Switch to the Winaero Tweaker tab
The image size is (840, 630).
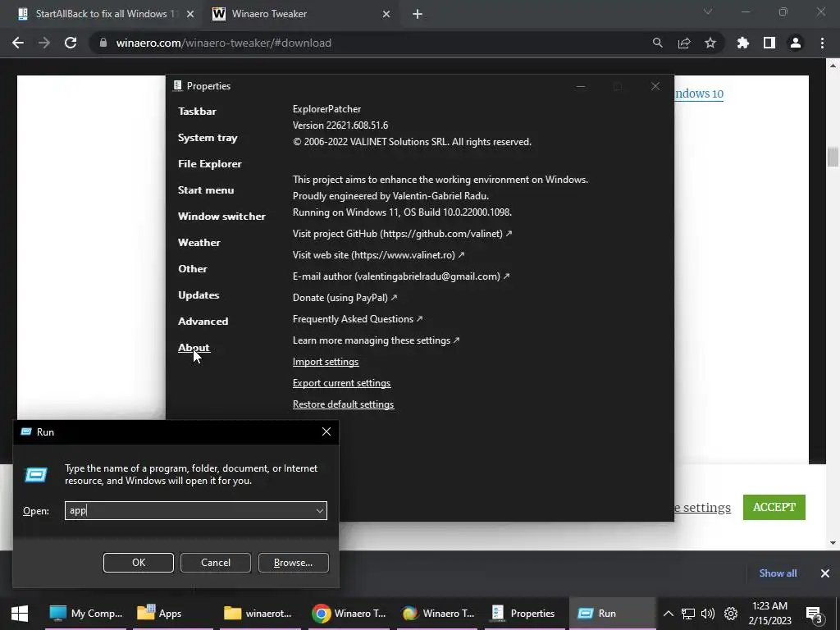click(302, 14)
